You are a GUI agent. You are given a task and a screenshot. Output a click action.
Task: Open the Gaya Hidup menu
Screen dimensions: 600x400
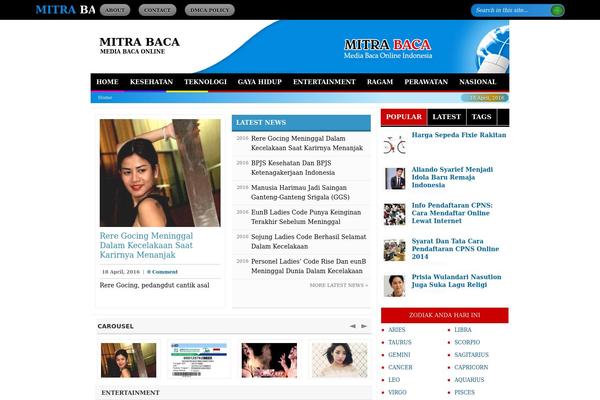259,82
